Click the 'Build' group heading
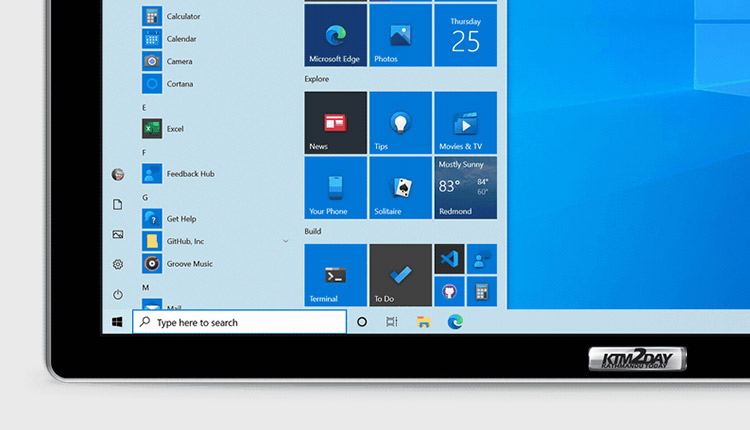Image resolution: width=750 pixels, height=430 pixels. pyautogui.click(x=313, y=231)
